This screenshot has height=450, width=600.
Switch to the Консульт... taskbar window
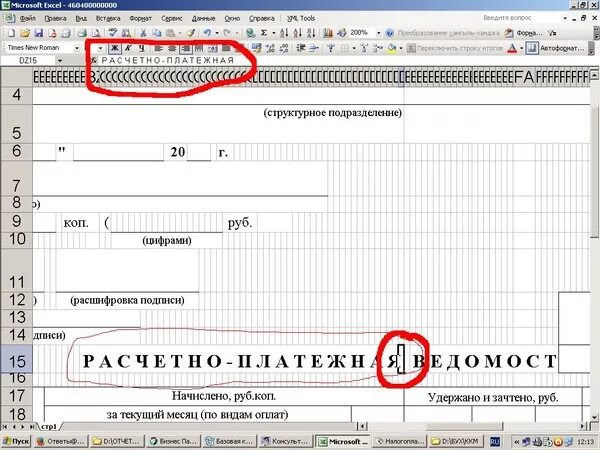(x=286, y=441)
